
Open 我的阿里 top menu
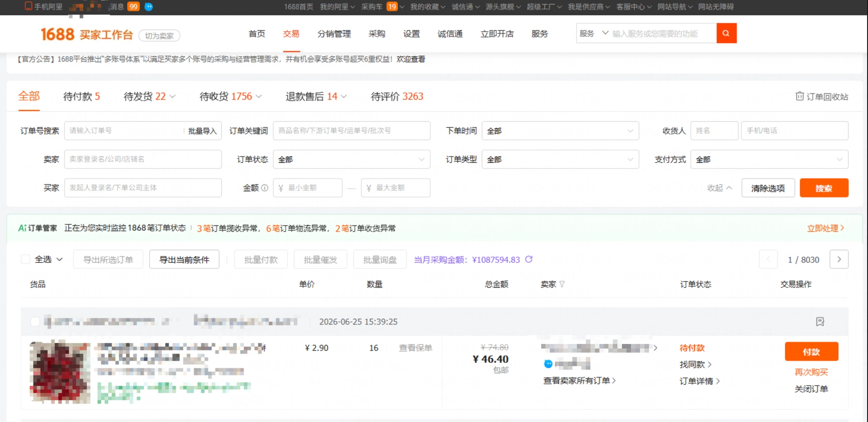click(337, 6)
